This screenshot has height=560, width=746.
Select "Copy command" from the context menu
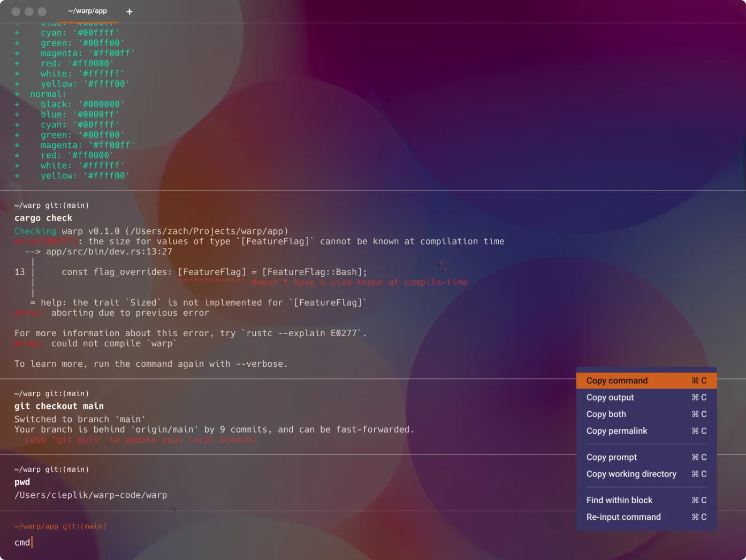click(616, 380)
